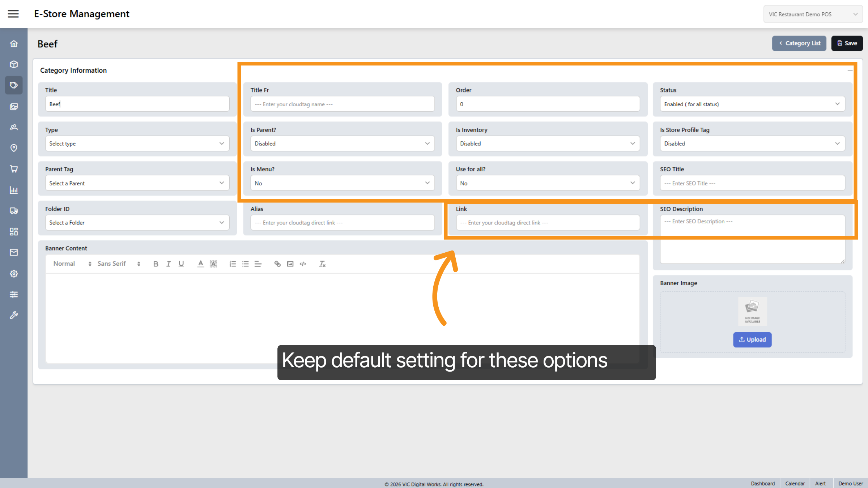
Task: Open the text color picker in editor
Action: (200, 264)
